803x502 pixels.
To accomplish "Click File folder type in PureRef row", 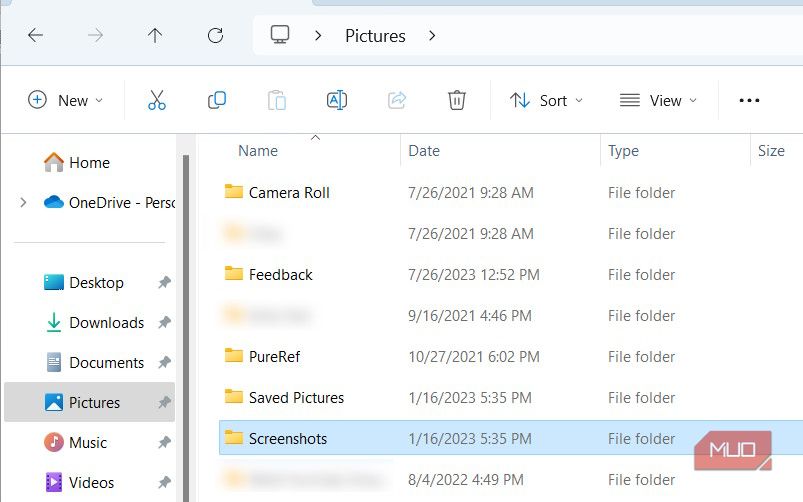I will click(641, 357).
